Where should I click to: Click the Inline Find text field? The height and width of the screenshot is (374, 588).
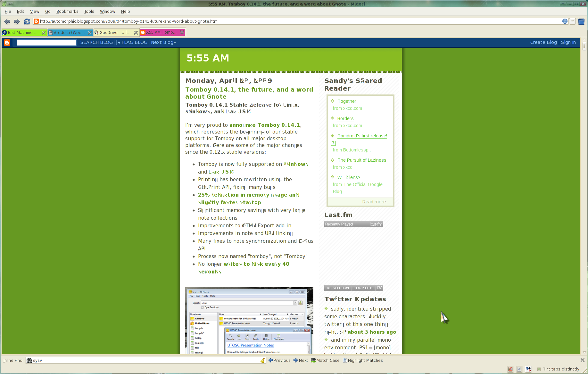[x=146, y=360]
